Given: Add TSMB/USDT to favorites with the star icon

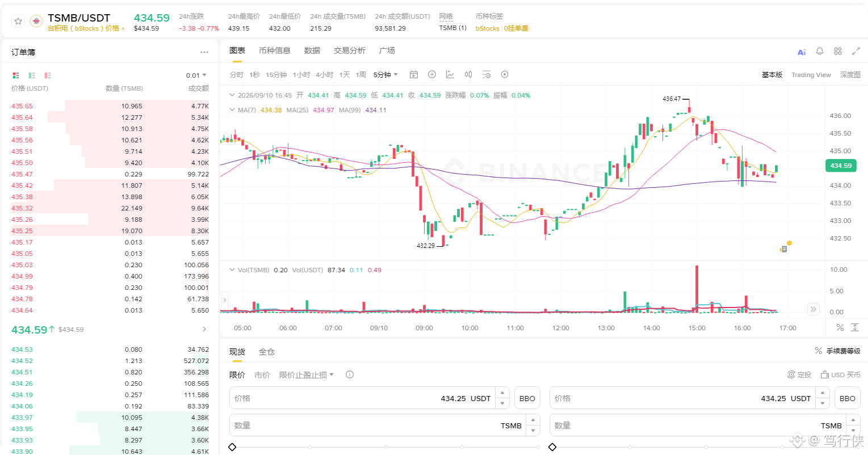Looking at the screenshot, I should tap(18, 21).
